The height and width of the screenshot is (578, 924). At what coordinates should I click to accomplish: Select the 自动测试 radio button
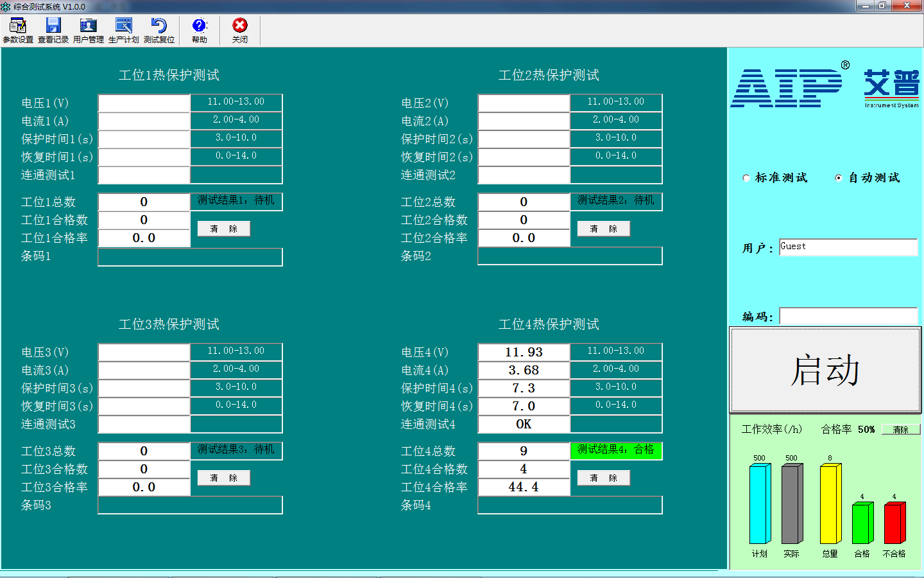coord(839,178)
